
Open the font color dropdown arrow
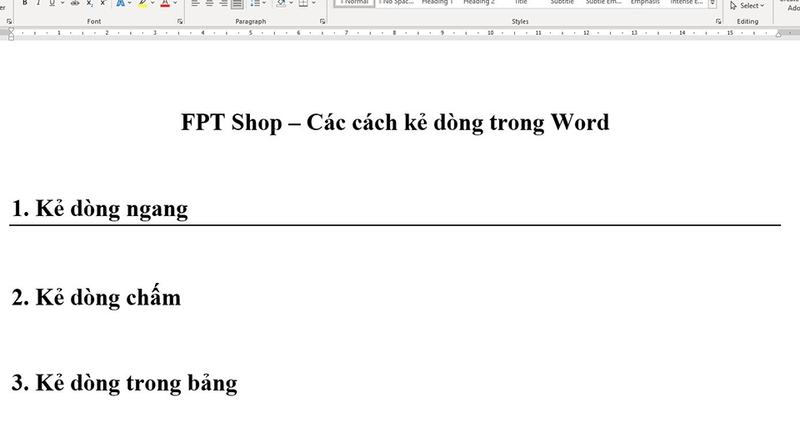click(x=175, y=3)
